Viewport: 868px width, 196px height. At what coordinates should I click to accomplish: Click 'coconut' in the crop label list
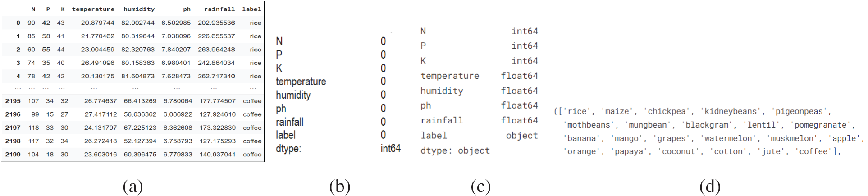point(679,151)
